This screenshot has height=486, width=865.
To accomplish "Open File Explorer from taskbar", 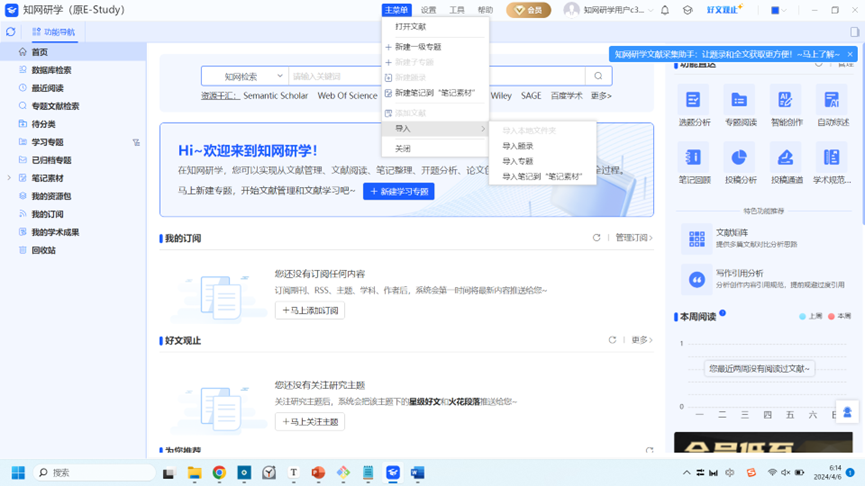I will tap(194, 473).
